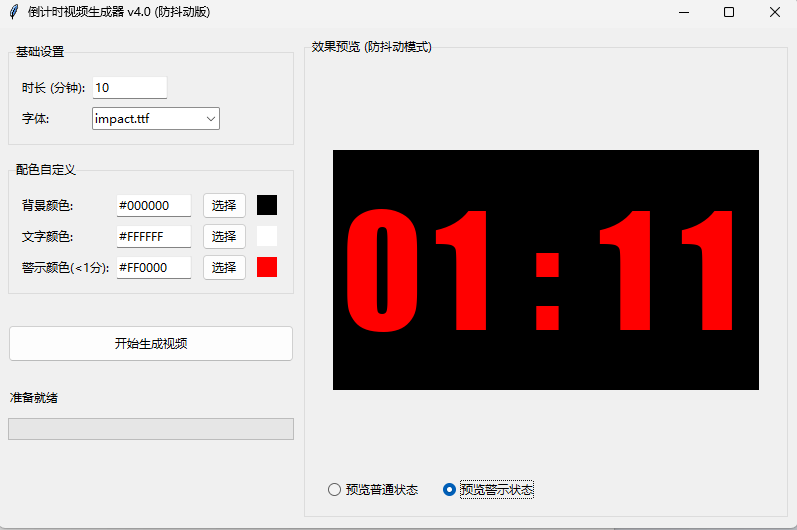Select the 预览警示状态 radio button

(450, 490)
